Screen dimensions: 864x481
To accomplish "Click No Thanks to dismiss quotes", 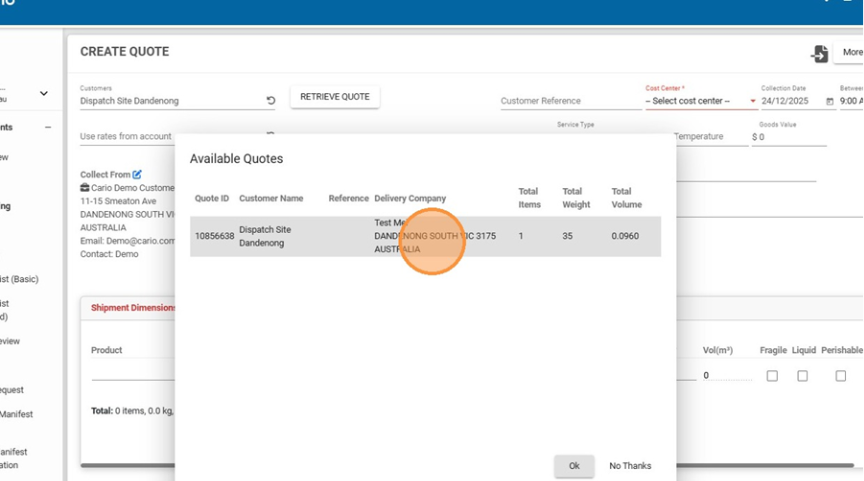I will click(630, 466).
